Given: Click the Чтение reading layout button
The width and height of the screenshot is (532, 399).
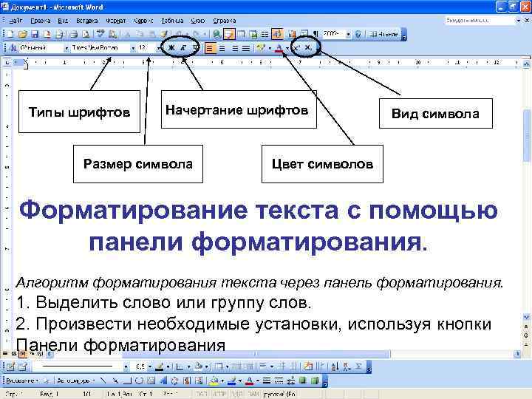Looking at the screenshot, I should 383,34.
